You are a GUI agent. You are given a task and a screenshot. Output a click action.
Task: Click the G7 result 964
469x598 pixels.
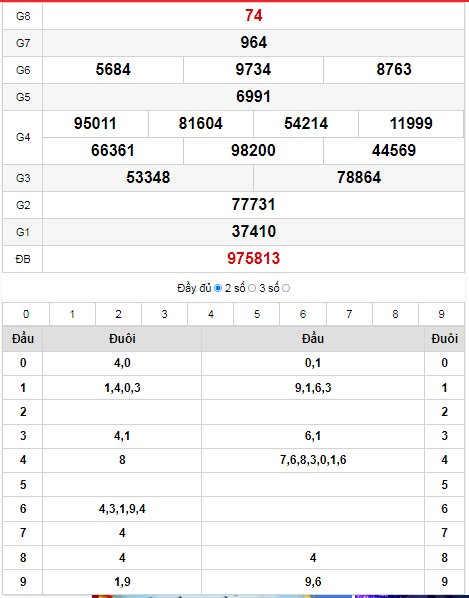coord(254,43)
